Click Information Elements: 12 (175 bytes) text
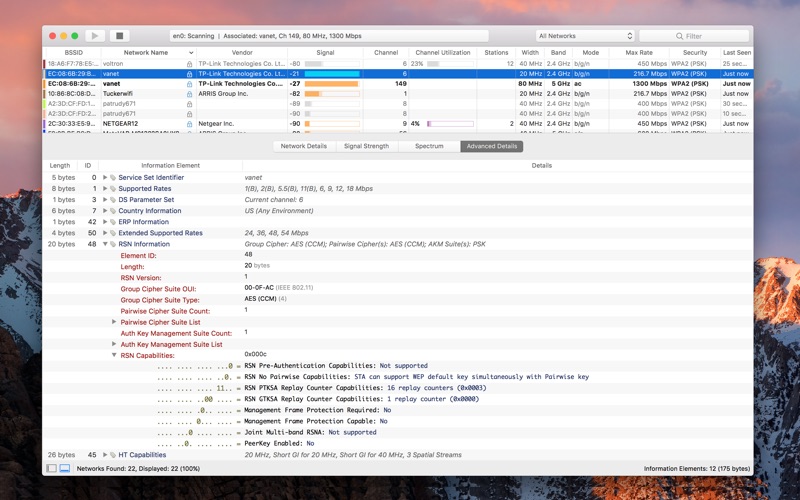800x500 pixels. (696, 468)
